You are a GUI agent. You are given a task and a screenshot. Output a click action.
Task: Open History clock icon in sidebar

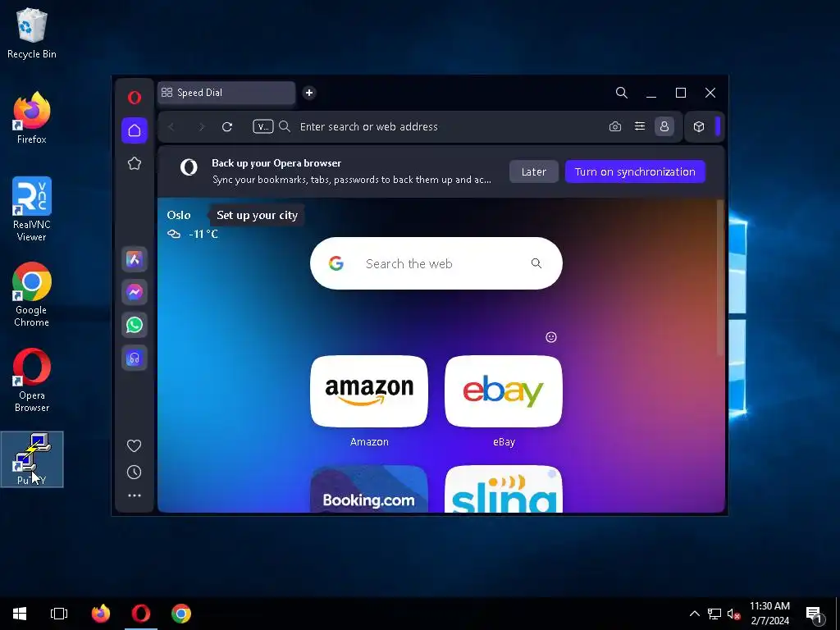134,472
